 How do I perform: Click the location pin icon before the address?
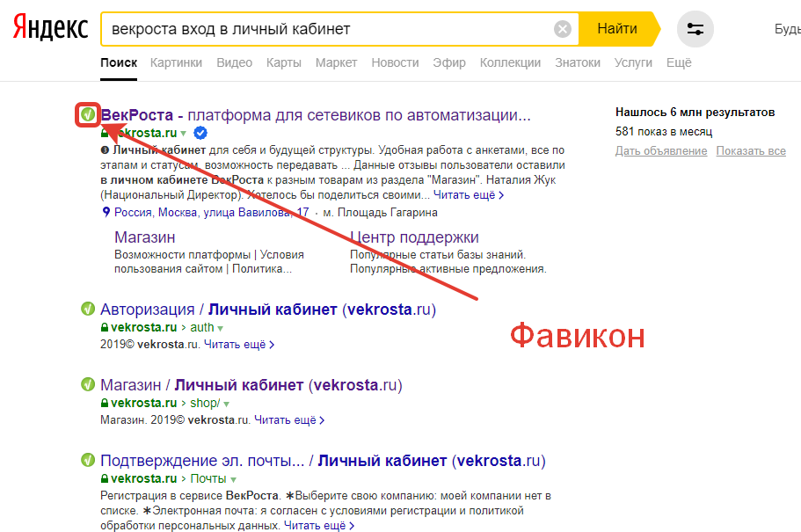(x=106, y=212)
